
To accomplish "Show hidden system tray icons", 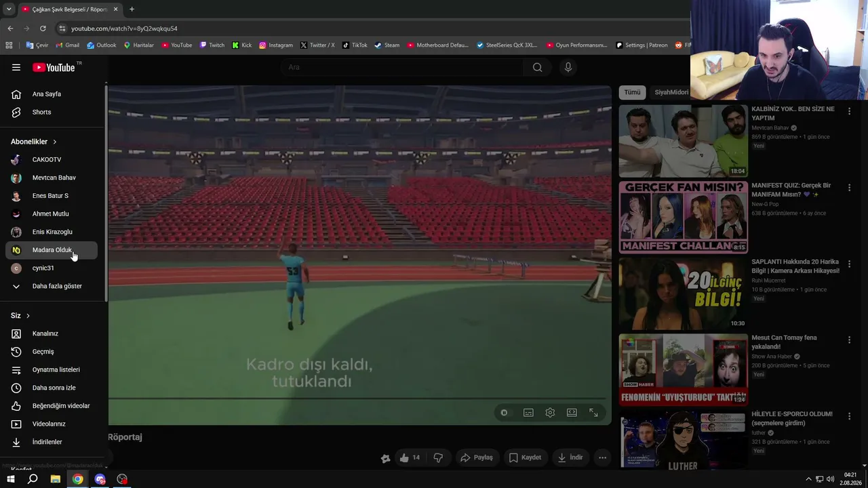I will pyautogui.click(x=808, y=479).
